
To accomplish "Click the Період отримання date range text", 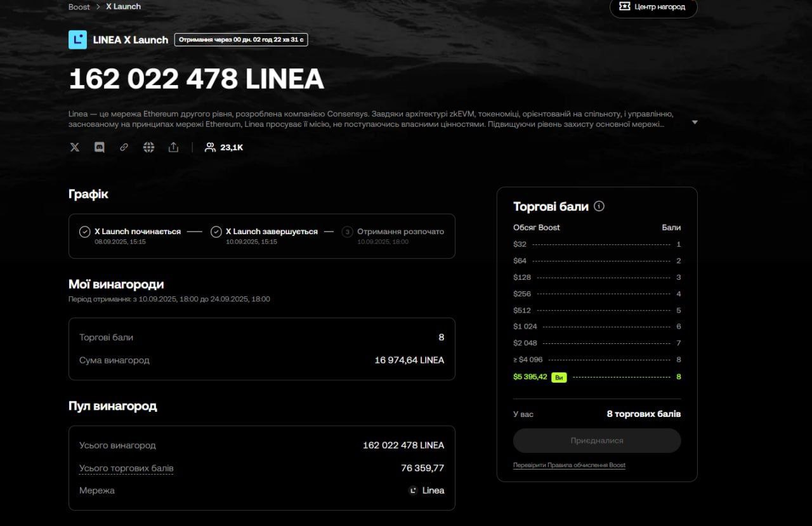I will 169,299.
